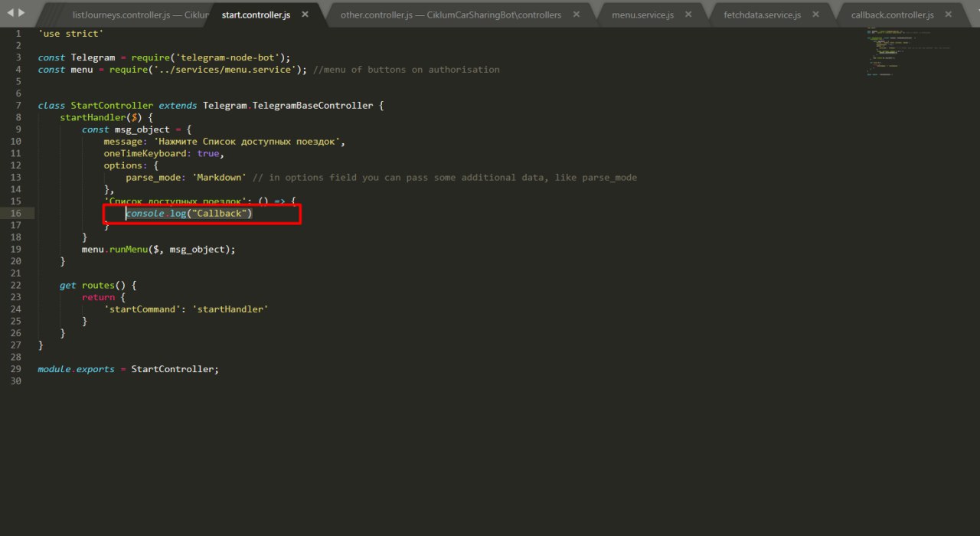The height and width of the screenshot is (536, 980).
Task: Click line number 7 in gutter
Action: coord(18,106)
